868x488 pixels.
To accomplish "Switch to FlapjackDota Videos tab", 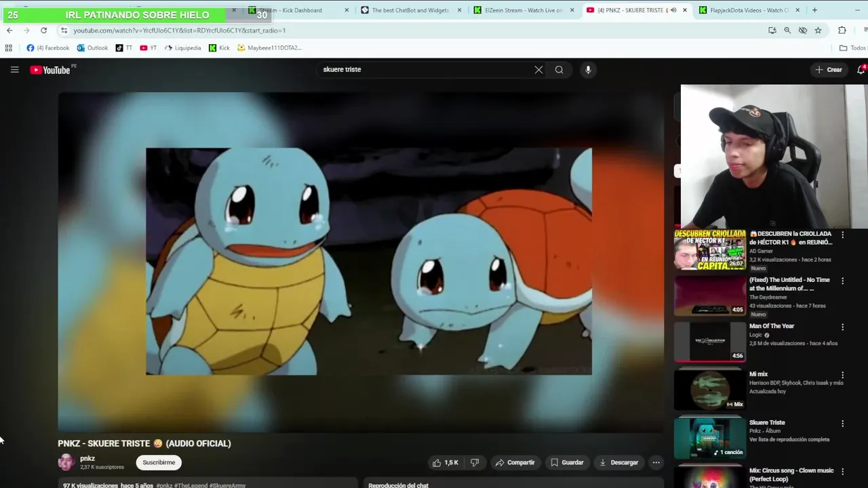I will [749, 10].
